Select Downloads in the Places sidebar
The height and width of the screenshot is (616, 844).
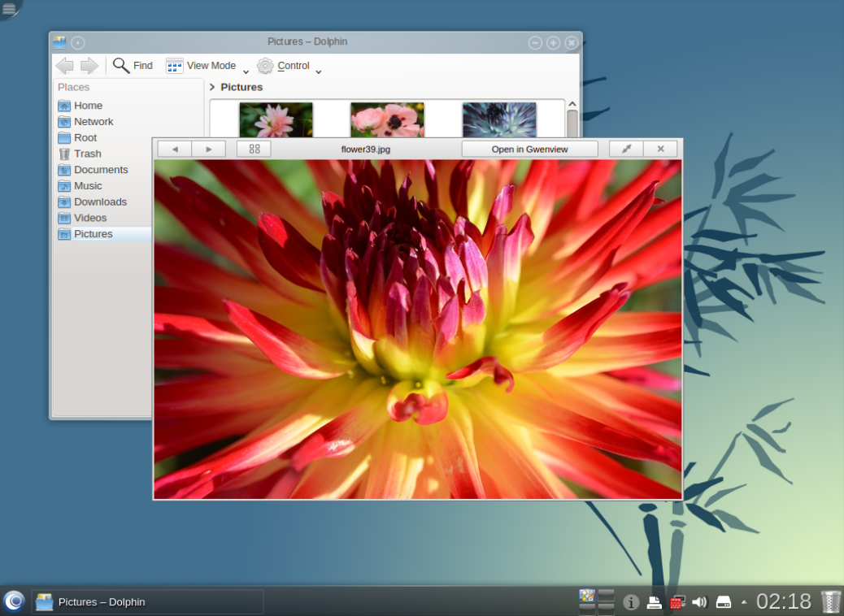[x=99, y=202]
